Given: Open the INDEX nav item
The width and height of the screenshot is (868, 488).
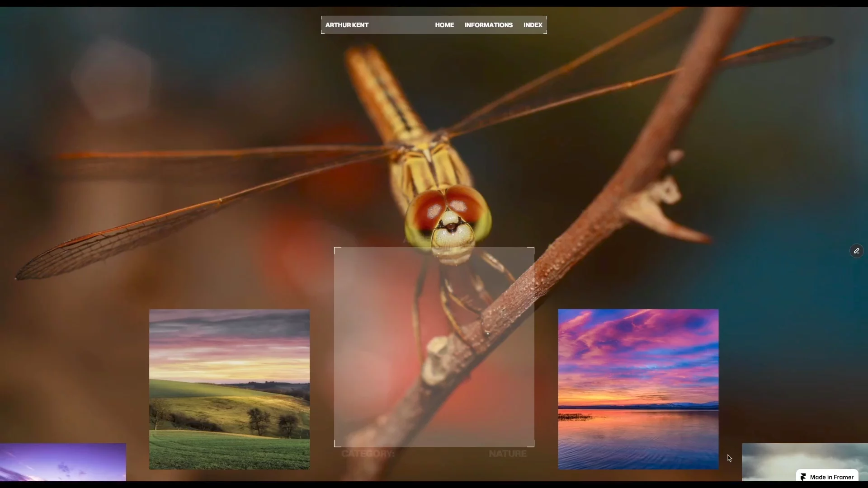Looking at the screenshot, I should [x=533, y=25].
